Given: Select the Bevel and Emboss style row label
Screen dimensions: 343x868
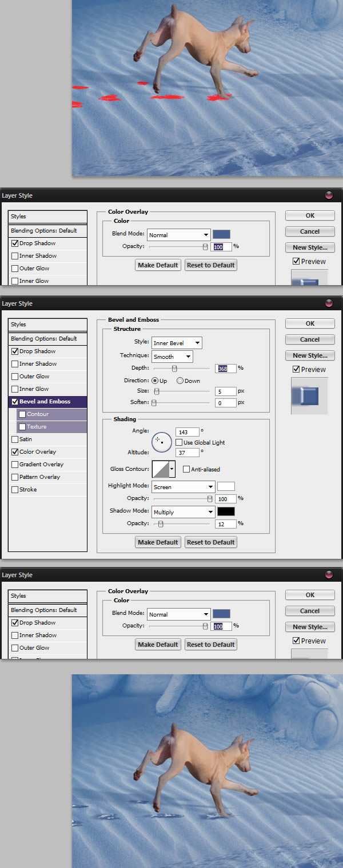Looking at the screenshot, I should 45,402.
